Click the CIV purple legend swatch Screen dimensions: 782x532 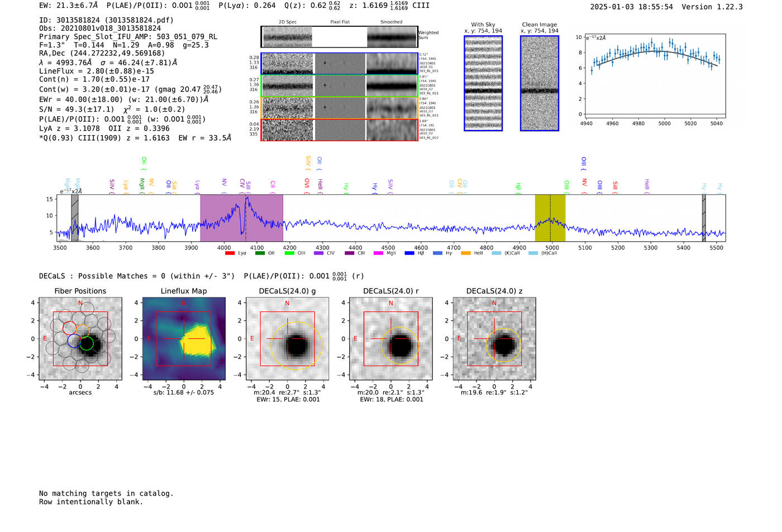319,253
